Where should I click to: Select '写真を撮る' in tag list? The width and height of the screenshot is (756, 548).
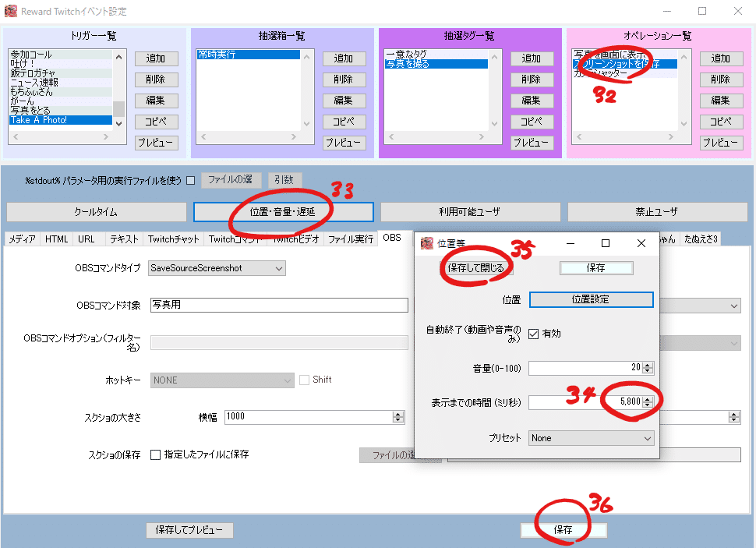tap(436, 64)
